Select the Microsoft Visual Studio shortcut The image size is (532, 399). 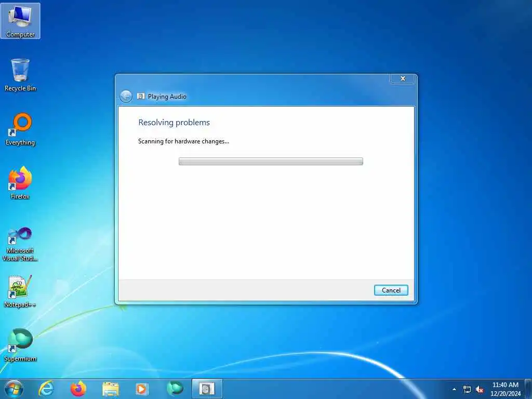click(x=20, y=244)
